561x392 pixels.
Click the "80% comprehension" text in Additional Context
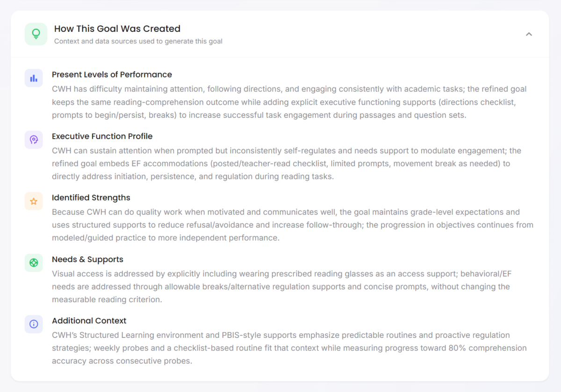pos(494,348)
